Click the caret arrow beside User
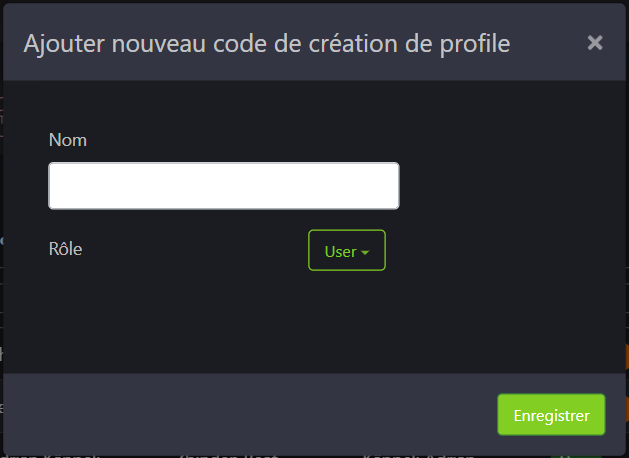This screenshot has height=458, width=629. coord(365,252)
